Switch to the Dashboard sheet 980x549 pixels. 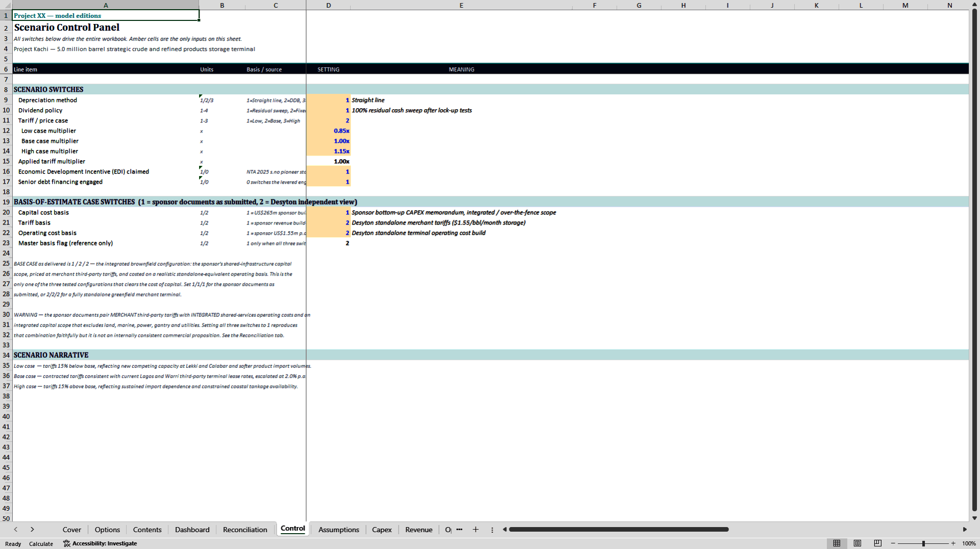click(x=192, y=530)
